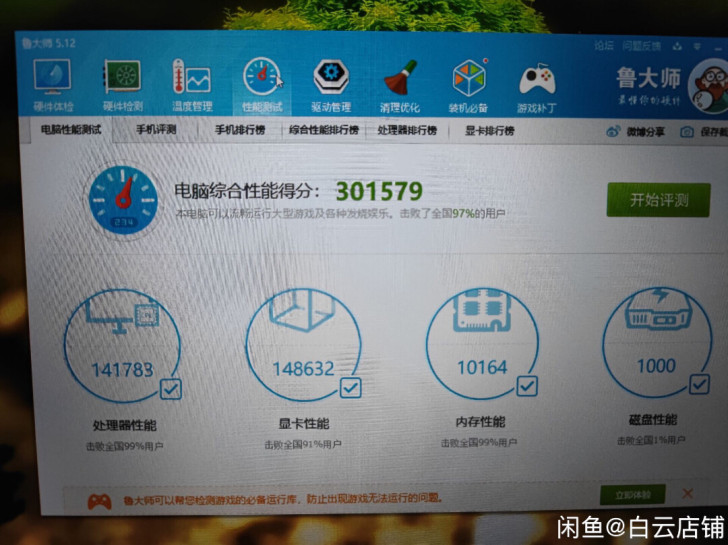Click the banner text about game runtime libraries
The image size is (728, 545).
pos(282,499)
